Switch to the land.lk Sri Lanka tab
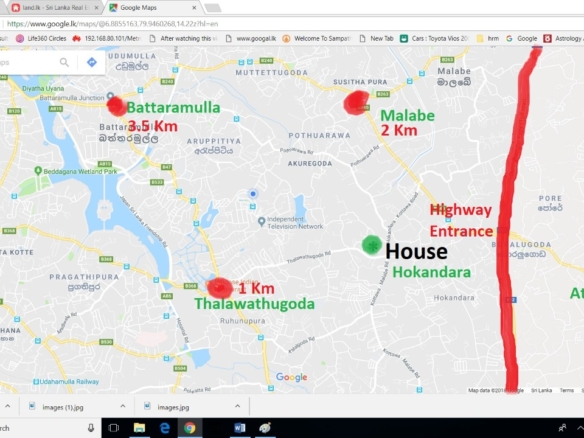584x438 pixels. (54, 7)
